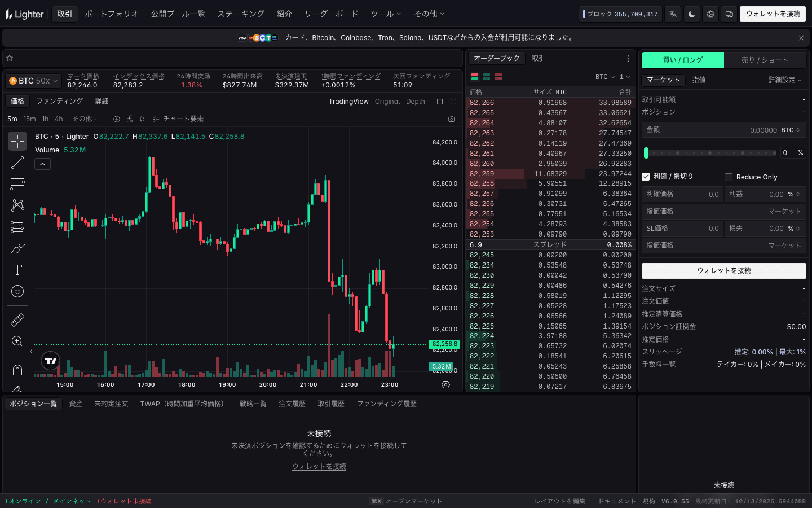812x508 pixels.
Task: Switch chart view to Original
Action: tap(387, 102)
